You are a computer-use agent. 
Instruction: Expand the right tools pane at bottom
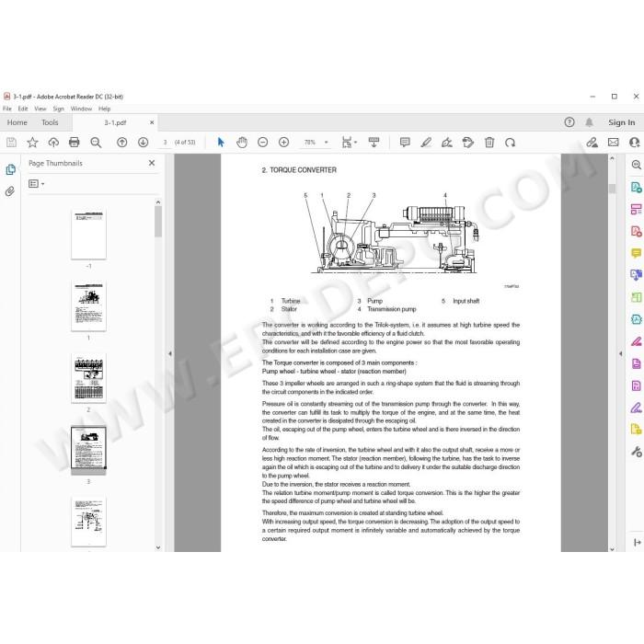point(637,543)
